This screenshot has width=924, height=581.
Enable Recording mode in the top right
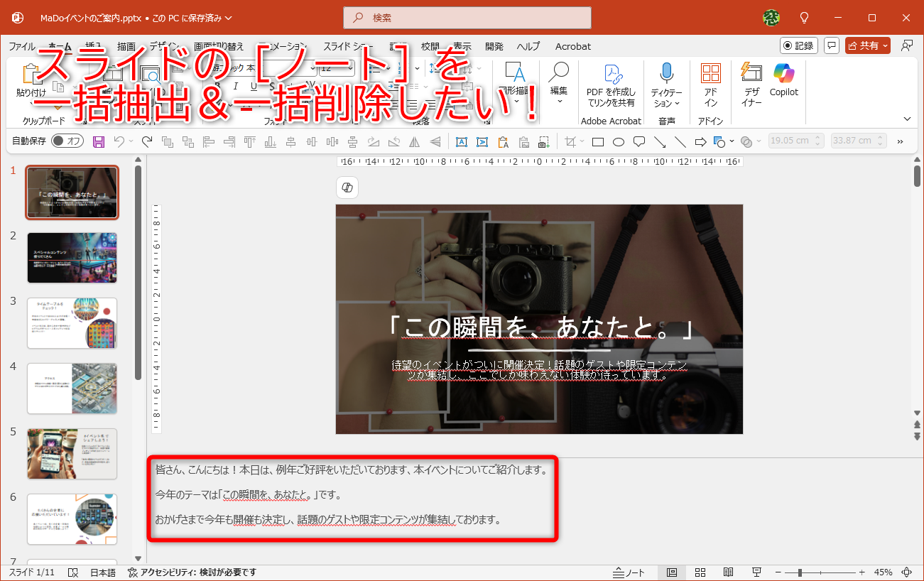click(798, 45)
